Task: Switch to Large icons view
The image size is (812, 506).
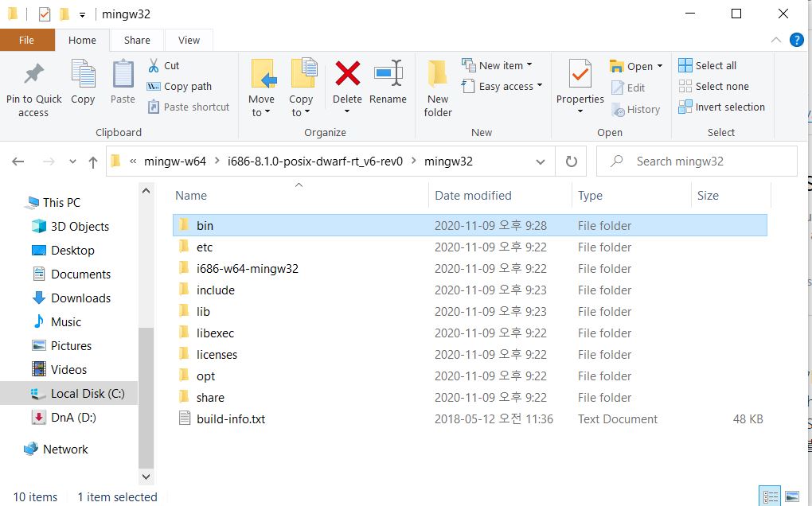Action: point(792,497)
